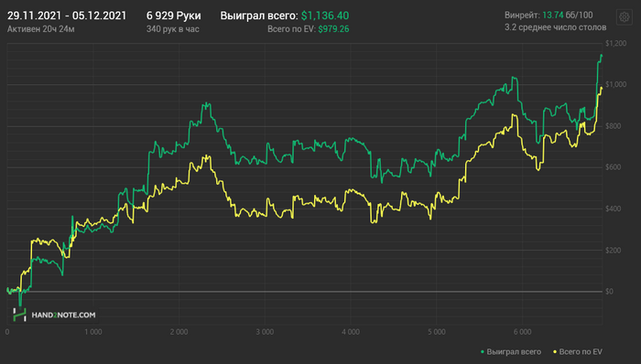Click the total won value $1,136.40
The height and width of the screenshot is (364, 641).
coord(325,16)
